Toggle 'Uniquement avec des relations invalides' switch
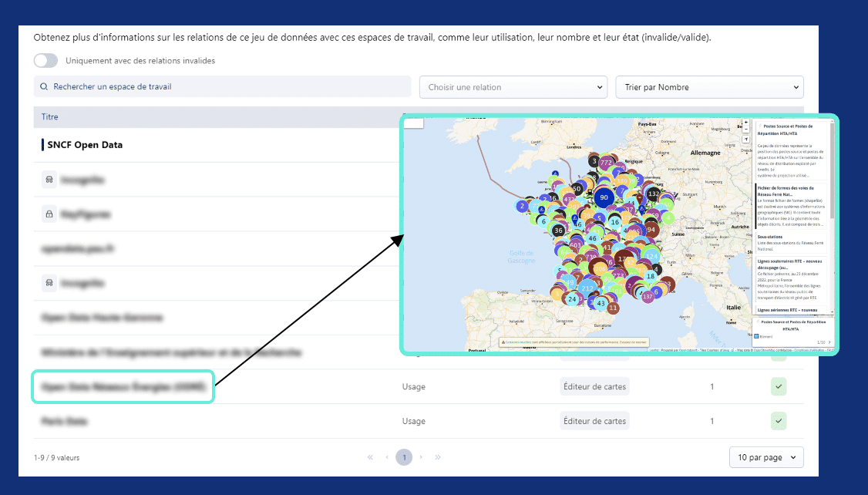Viewport: 868px width, 495px height. (46, 60)
